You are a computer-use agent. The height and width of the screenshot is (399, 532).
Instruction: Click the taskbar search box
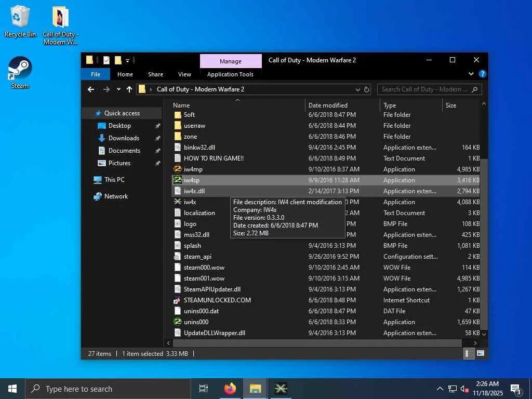[x=108, y=389]
